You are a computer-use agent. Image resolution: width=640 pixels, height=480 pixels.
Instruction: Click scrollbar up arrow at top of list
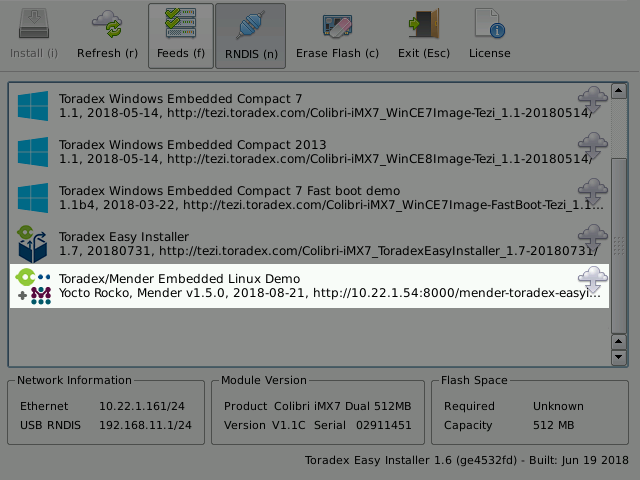[619, 91]
